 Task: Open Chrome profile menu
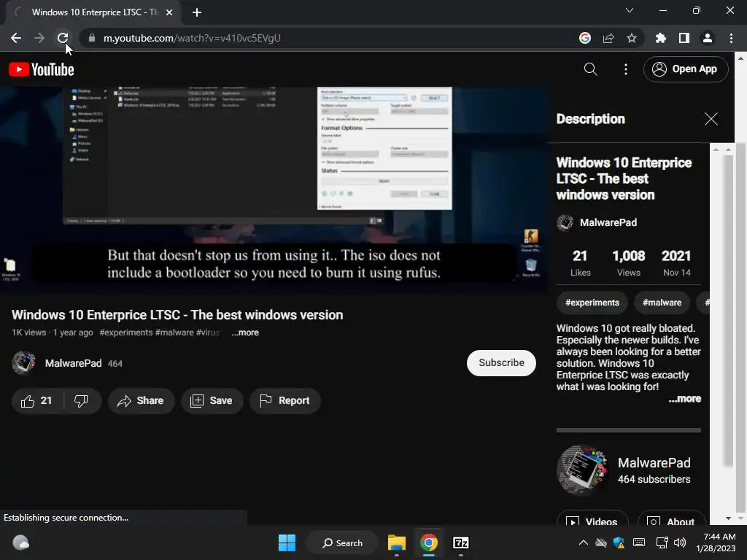[x=708, y=38]
